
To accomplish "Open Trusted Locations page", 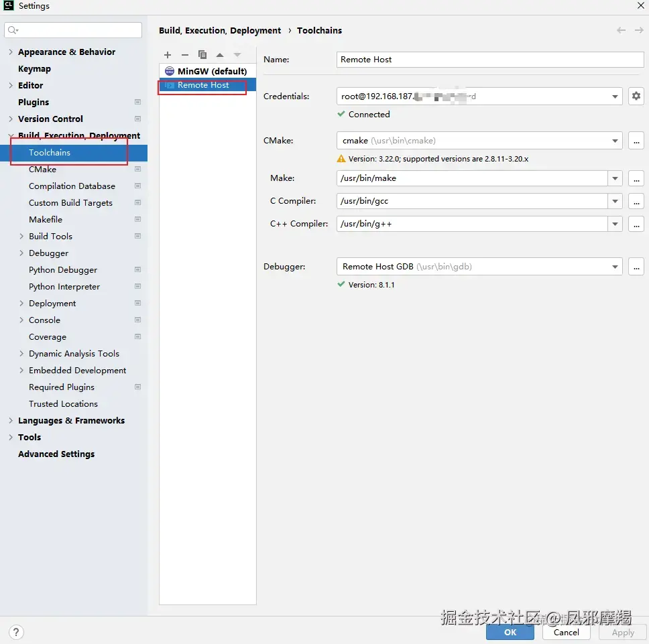I will 63,404.
